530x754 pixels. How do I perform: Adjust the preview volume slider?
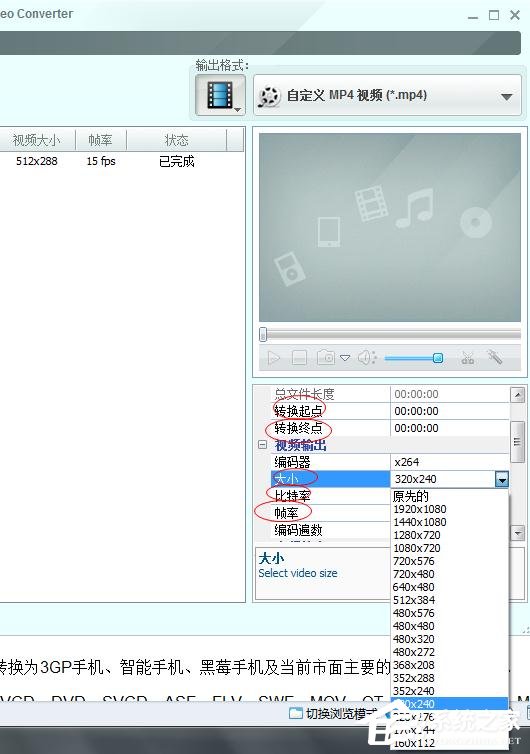[414, 358]
